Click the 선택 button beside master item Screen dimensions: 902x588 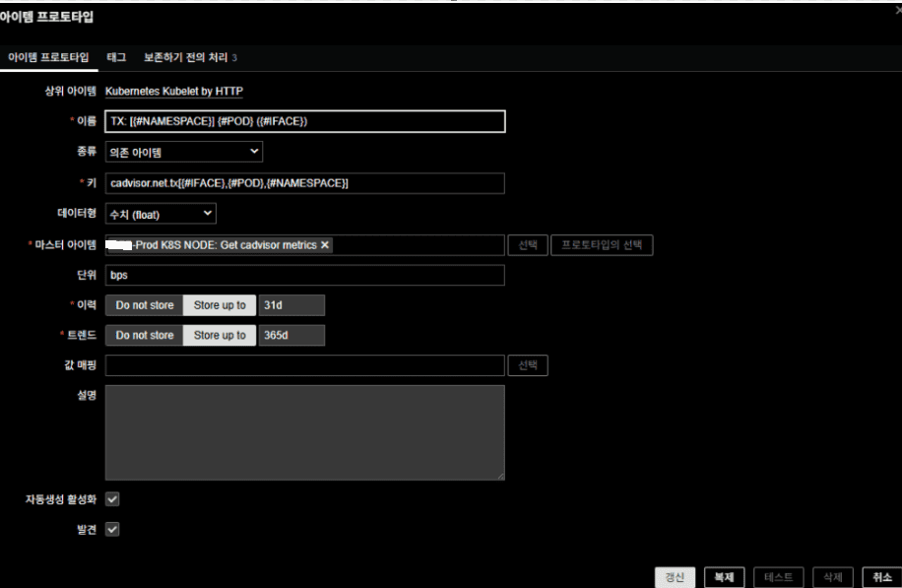[528, 245]
